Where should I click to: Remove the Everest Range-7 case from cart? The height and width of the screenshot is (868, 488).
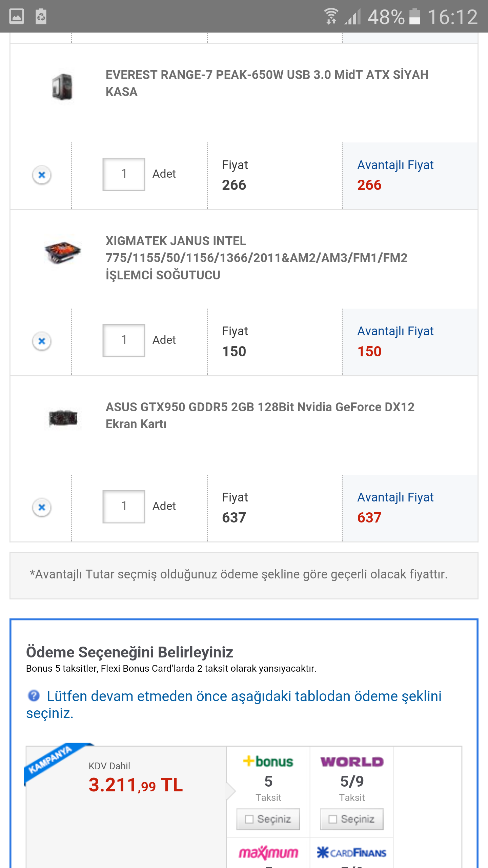tap(42, 175)
